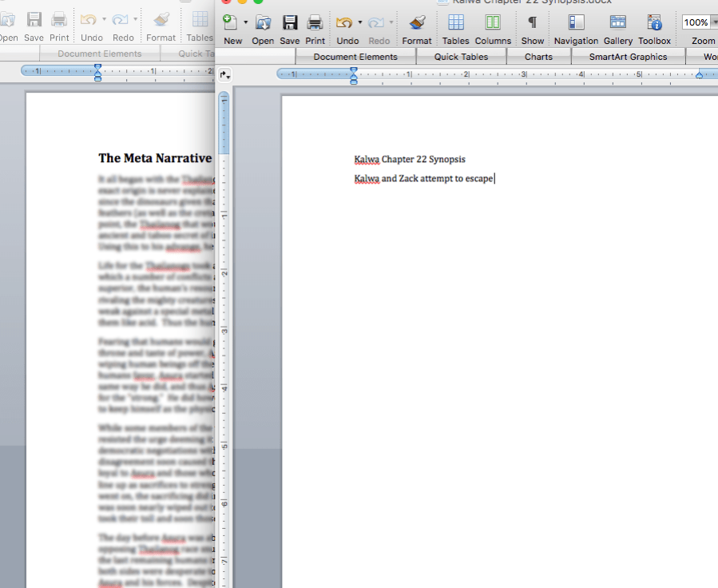This screenshot has width=718, height=588.
Task: Click the tab stop selector by ruler
Action: tap(225, 75)
